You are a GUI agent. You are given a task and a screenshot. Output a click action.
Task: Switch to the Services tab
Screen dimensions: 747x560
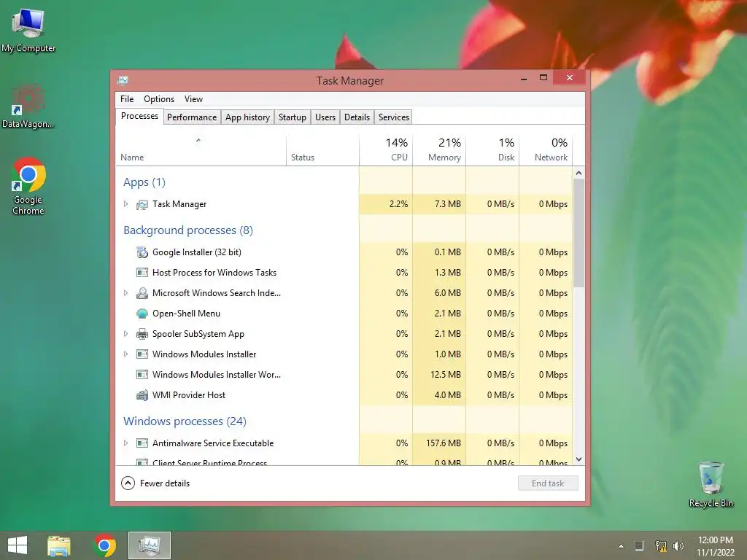393,117
